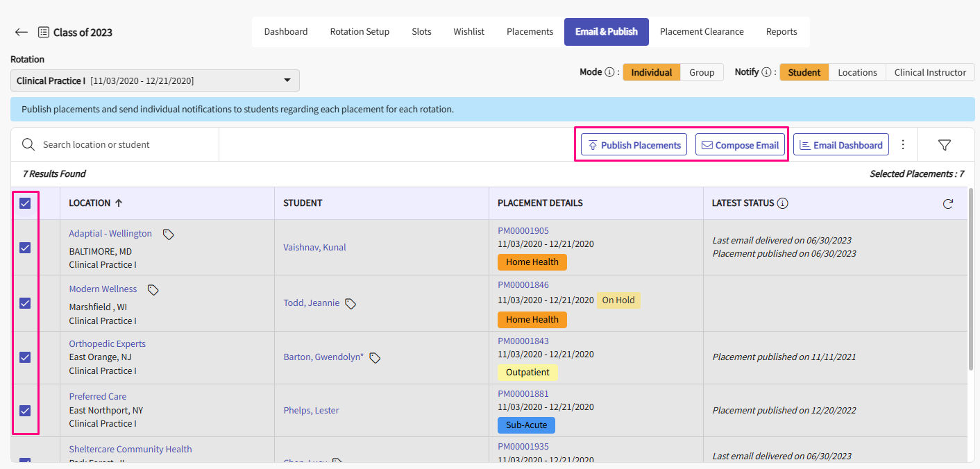Image resolution: width=980 pixels, height=469 pixels.
Task: Click the back arrow beside Class of 2023
Action: [x=21, y=33]
